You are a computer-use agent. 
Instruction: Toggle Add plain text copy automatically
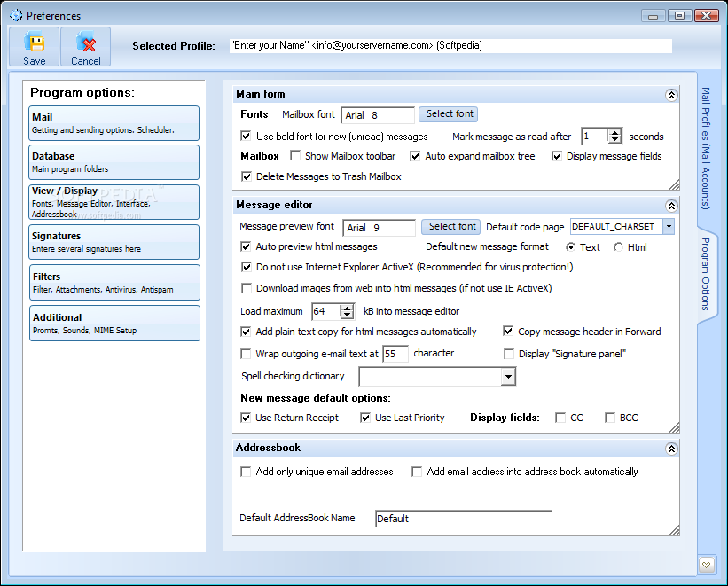[246, 332]
